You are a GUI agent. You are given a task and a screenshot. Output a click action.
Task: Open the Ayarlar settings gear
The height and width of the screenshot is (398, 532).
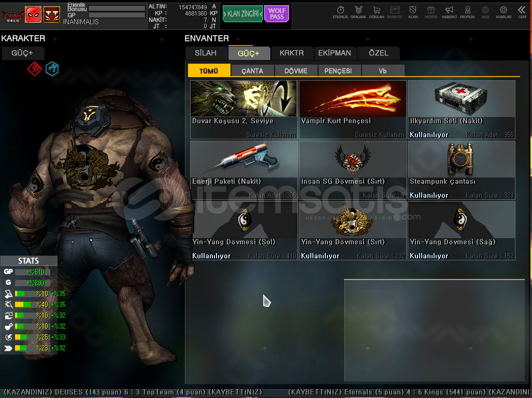tap(504, 12)
